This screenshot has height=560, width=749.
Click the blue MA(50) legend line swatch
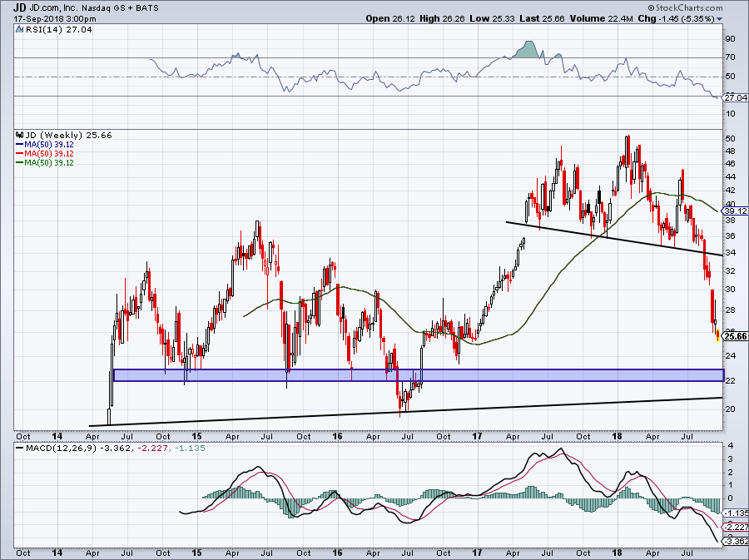(20, 144)
